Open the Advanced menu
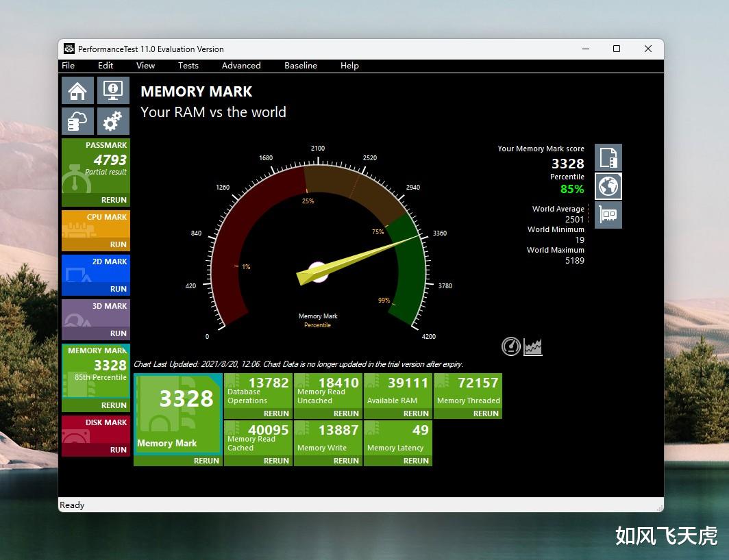This screenshot has height=560, width=729. tap(241, 66)
